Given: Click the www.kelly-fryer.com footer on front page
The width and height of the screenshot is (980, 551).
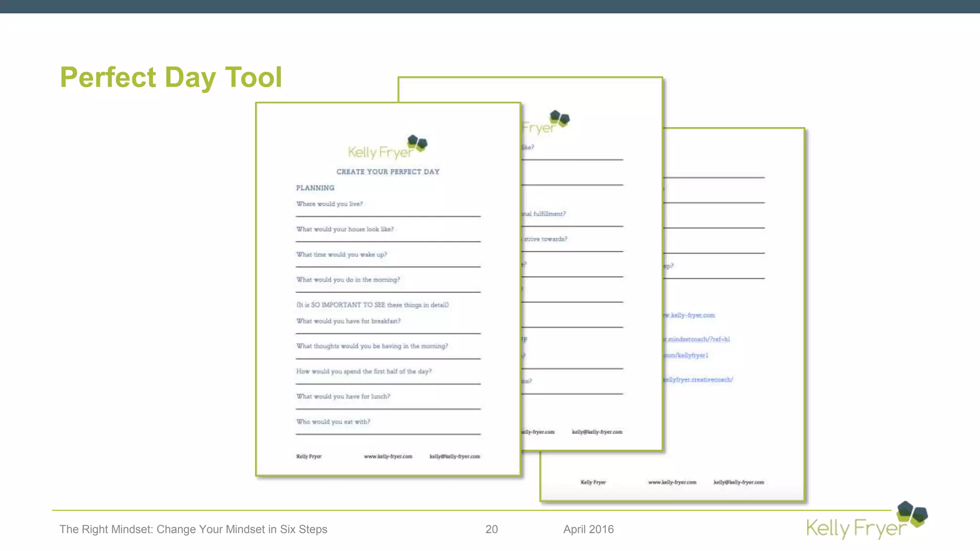Looking at the screenshot, I should [388, 456].
